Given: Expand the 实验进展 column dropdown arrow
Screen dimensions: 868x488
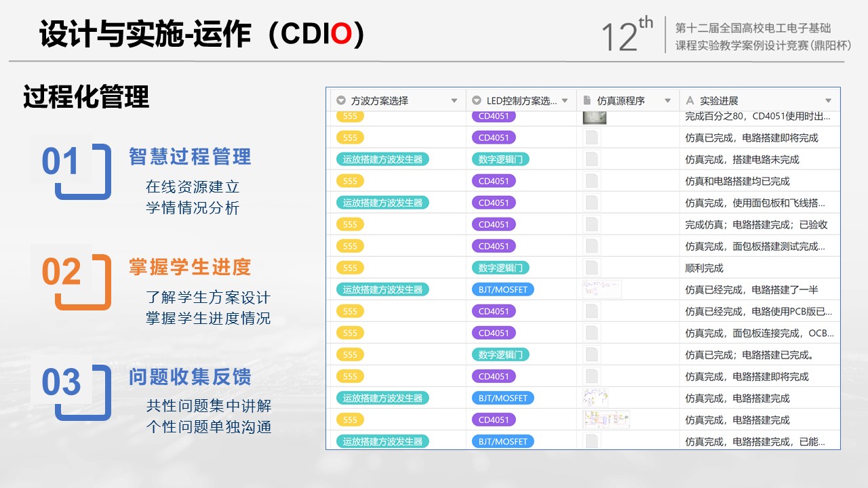Looking at the screenshot, I should click(x=828, y=101).
